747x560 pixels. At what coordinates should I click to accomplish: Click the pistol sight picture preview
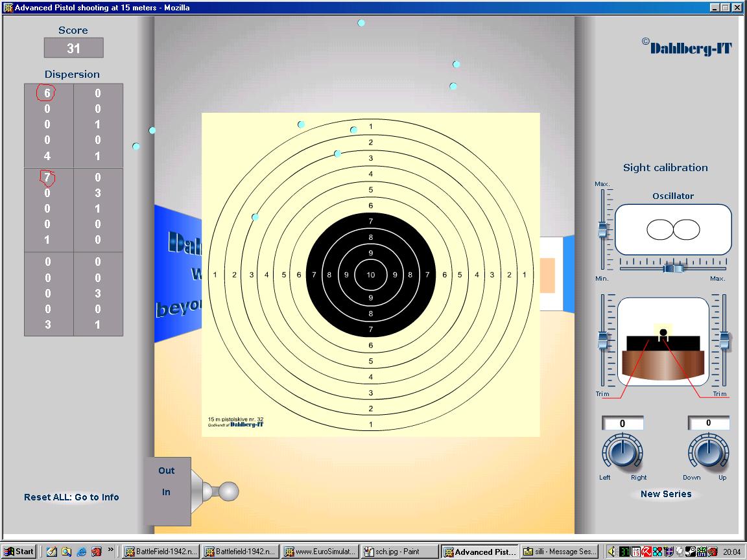pos(662,342)
